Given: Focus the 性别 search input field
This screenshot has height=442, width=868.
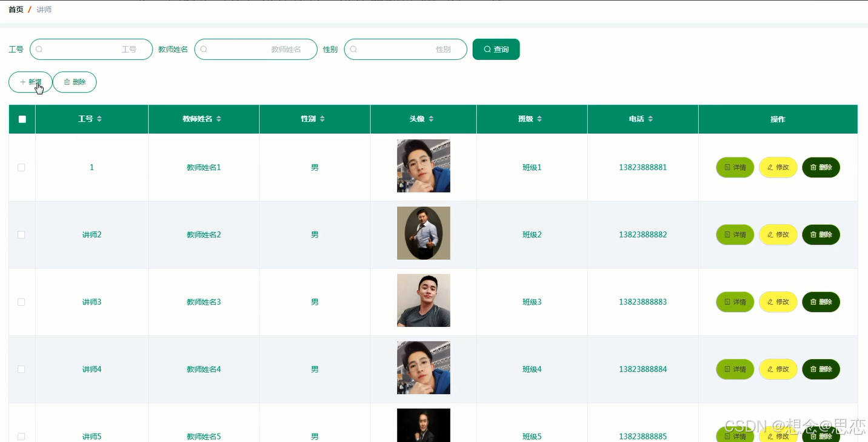Looking at the screenshot, I should (406, 49).
